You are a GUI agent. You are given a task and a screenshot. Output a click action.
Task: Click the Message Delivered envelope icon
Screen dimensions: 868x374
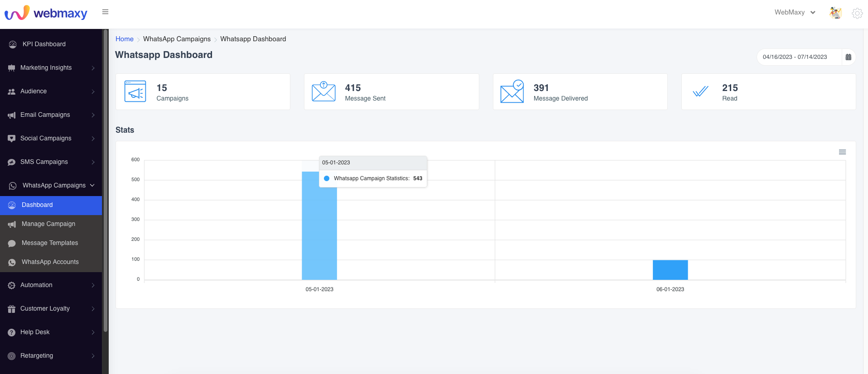[x=512, y=91]
